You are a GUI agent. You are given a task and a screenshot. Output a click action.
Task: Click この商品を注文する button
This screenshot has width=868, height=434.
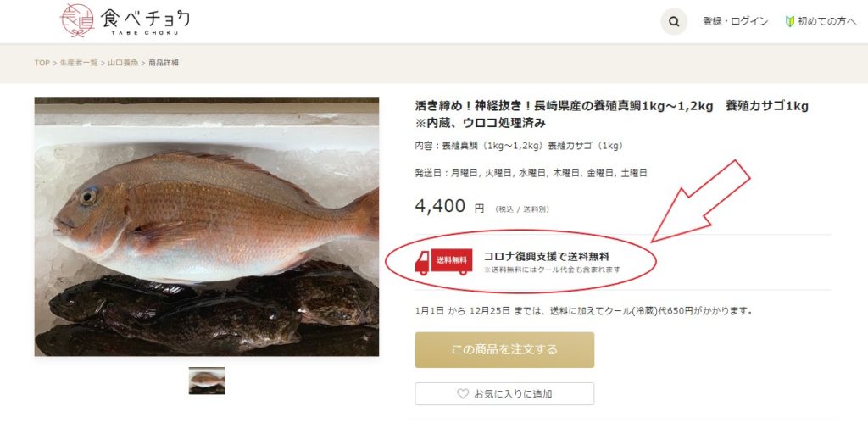[504, 350]
